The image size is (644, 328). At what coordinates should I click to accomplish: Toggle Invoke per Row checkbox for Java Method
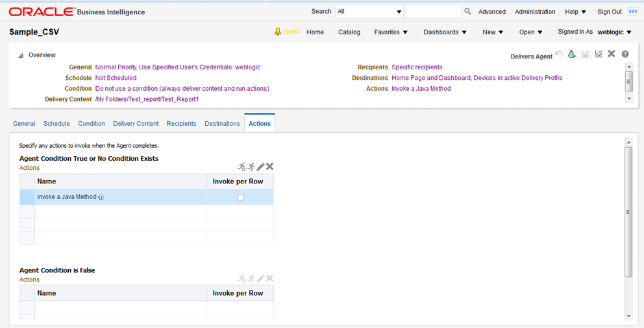point(240,197)
